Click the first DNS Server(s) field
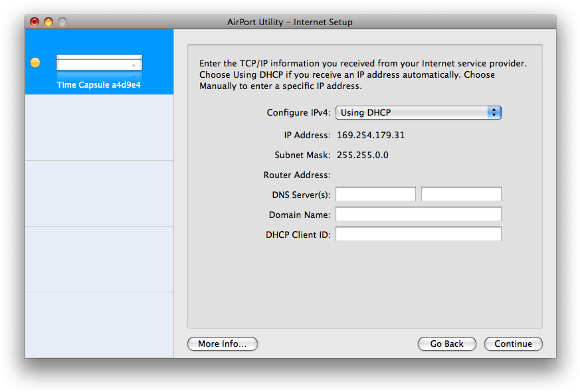This screenshot has height=392, width=580. click(375, 193)
